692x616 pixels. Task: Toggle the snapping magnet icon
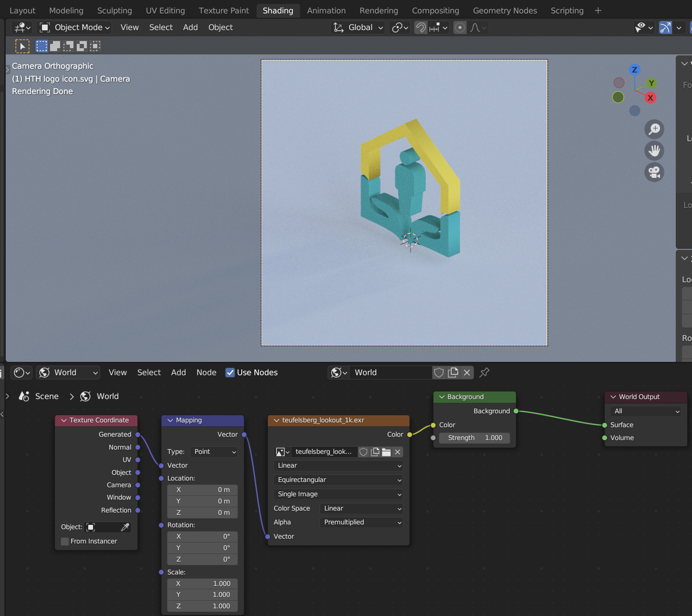(421, 27)
